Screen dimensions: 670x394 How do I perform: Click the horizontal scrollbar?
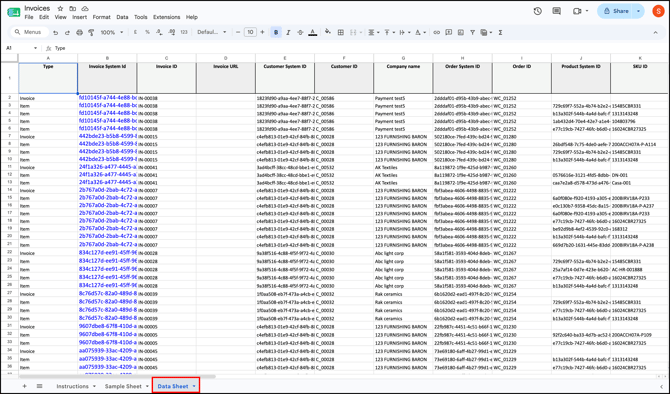point(118,376)
